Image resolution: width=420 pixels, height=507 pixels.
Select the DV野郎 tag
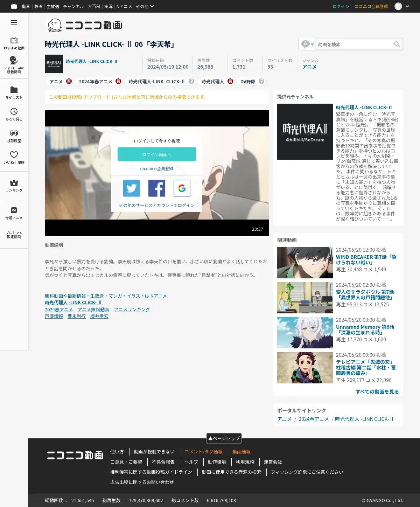[248, 82]
